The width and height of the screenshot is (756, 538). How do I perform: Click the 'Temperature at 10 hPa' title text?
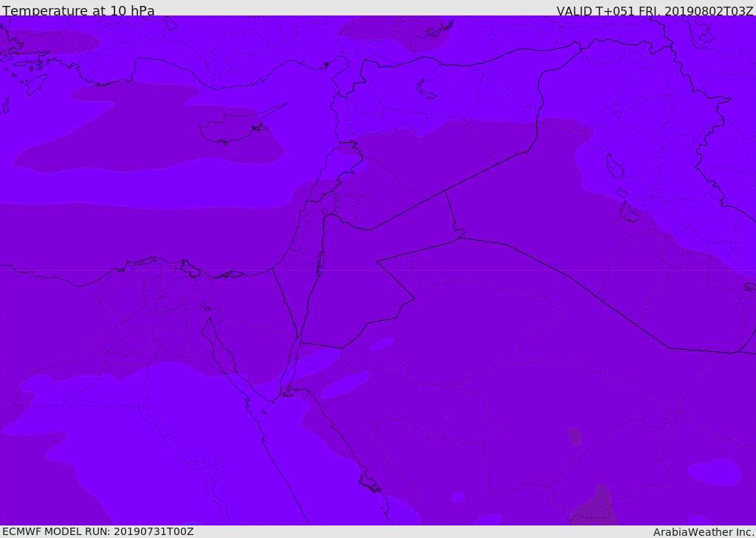tap(78, 10)
